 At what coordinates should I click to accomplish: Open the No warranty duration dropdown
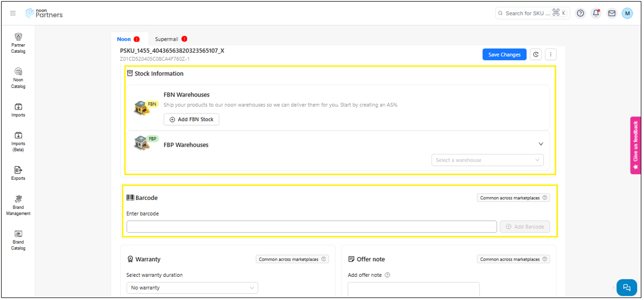pyautogui.click(x=192, y=288)
